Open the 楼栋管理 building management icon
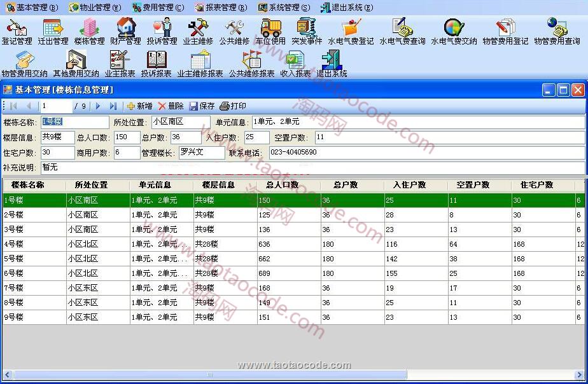Viewport: 588px width, 384px height. 89,31
